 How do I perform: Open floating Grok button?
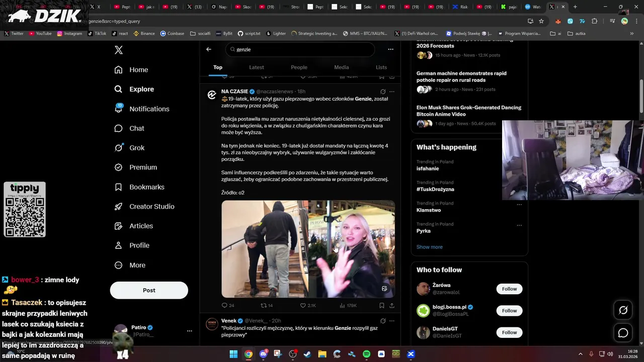(x=623, y=310)
